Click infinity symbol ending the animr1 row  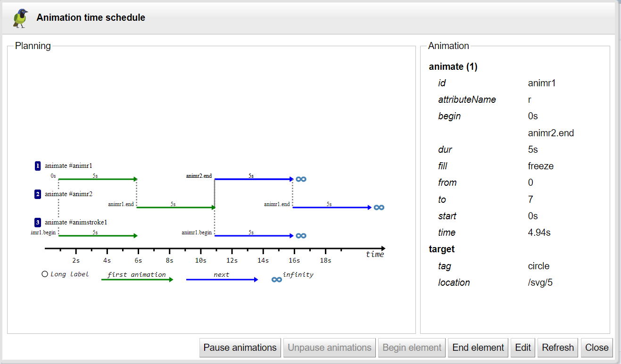tap(301, 179)
